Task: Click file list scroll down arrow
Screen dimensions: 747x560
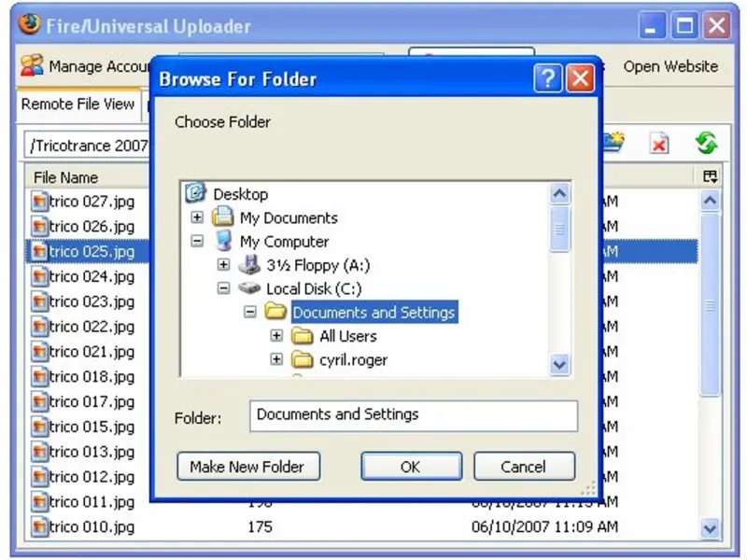Action: 710,527
